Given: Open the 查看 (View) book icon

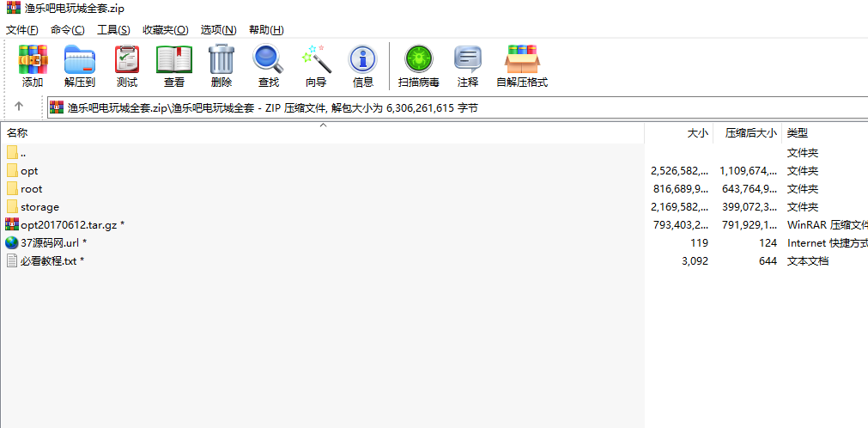Looking at the screenshot, I should [x=173, y=59].
